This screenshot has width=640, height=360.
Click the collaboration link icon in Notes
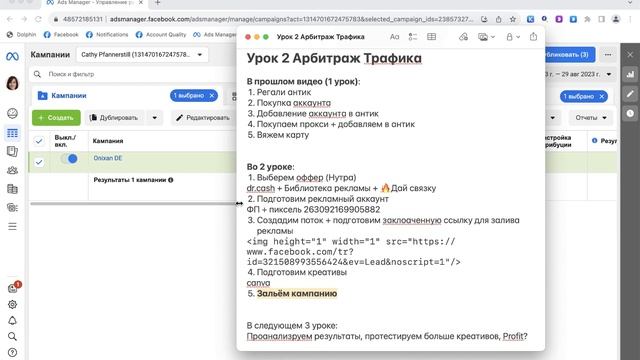(463, 37)
